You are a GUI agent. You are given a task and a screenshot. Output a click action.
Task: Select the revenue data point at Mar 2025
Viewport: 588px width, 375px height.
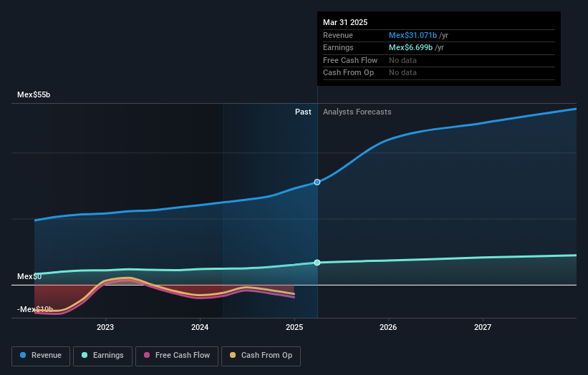317,182
